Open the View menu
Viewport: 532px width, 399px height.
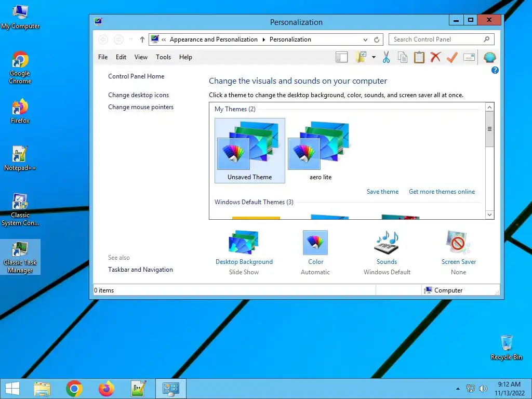point(141,57)
